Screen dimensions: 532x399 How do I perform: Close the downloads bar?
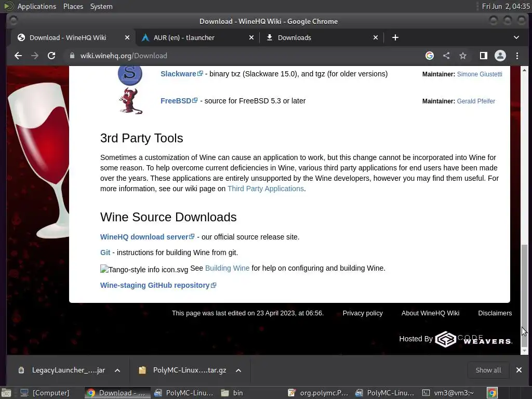[x=519, y=370]
